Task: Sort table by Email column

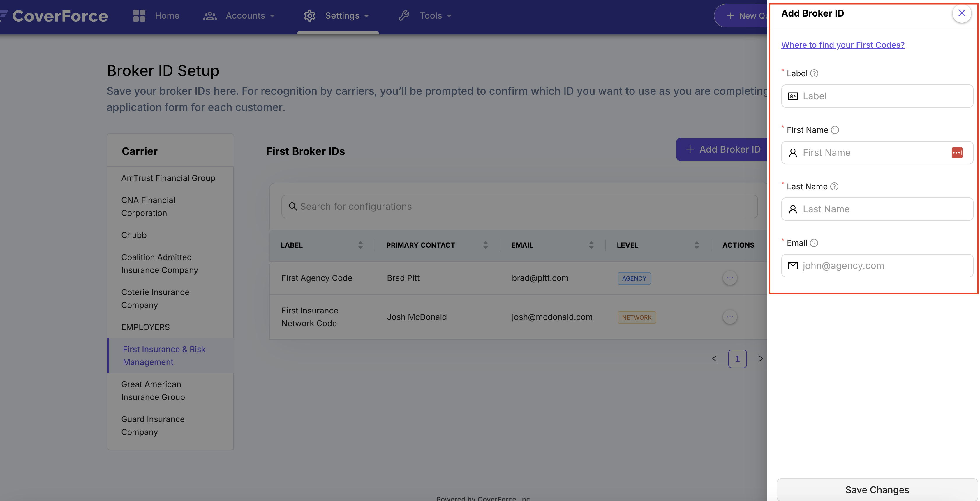Action: [591, 245]
